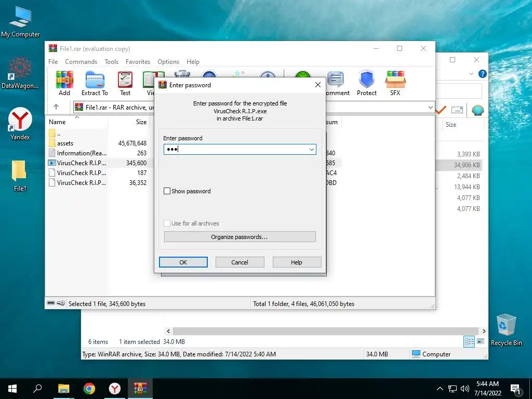This screenshot has width=532, height=399.
Task: Open Yandex browser from taskbar
Action: [x=115, y=389]
